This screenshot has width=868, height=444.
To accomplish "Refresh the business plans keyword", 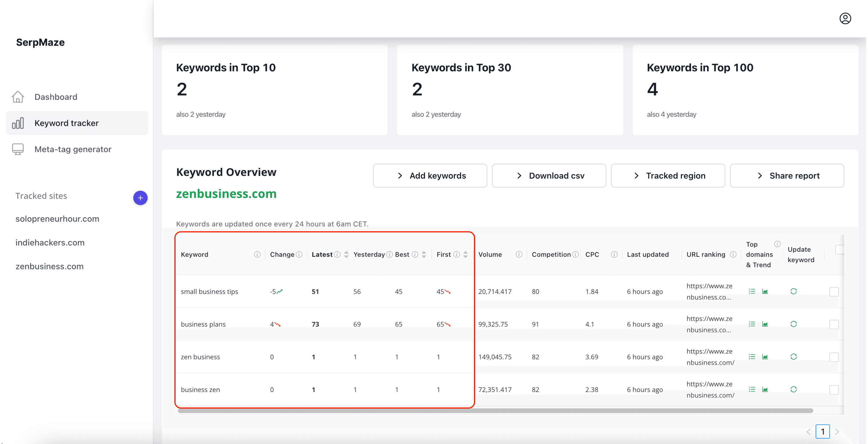I will [x=794, y=324].
